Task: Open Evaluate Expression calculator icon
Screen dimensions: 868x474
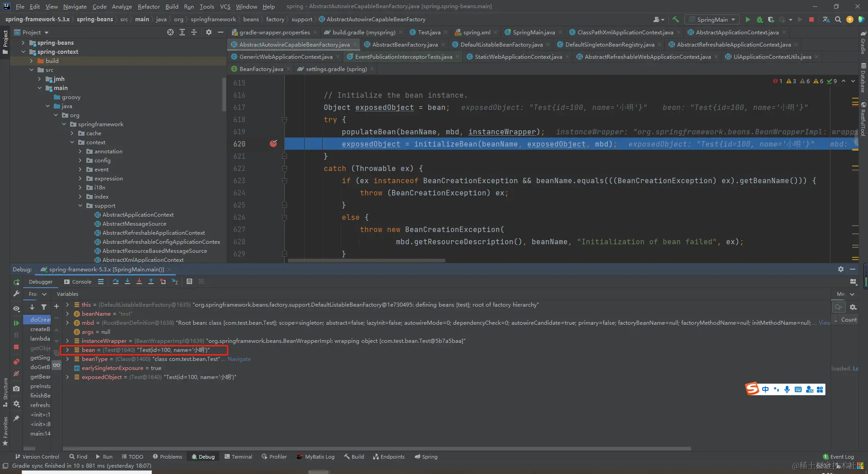Action: click(x=189, y=281)
